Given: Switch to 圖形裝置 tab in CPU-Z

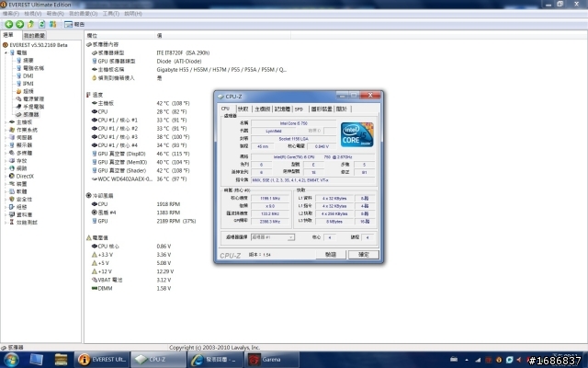Looking at the screenshot, I should pos(322,109).
